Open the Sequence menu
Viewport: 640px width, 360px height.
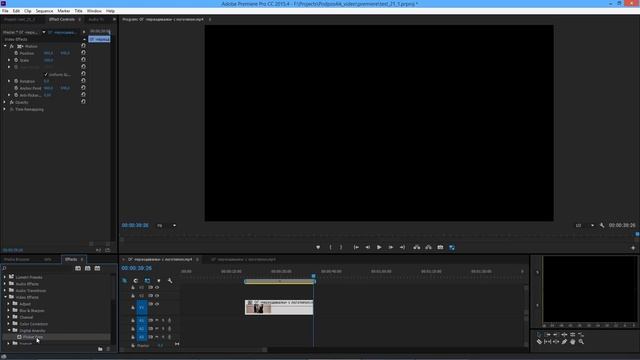[x=44, y=11]
